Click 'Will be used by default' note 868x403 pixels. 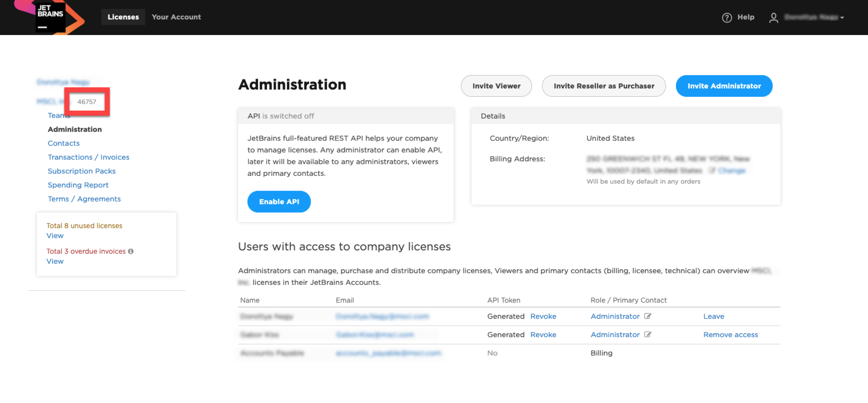coord(643,181)
